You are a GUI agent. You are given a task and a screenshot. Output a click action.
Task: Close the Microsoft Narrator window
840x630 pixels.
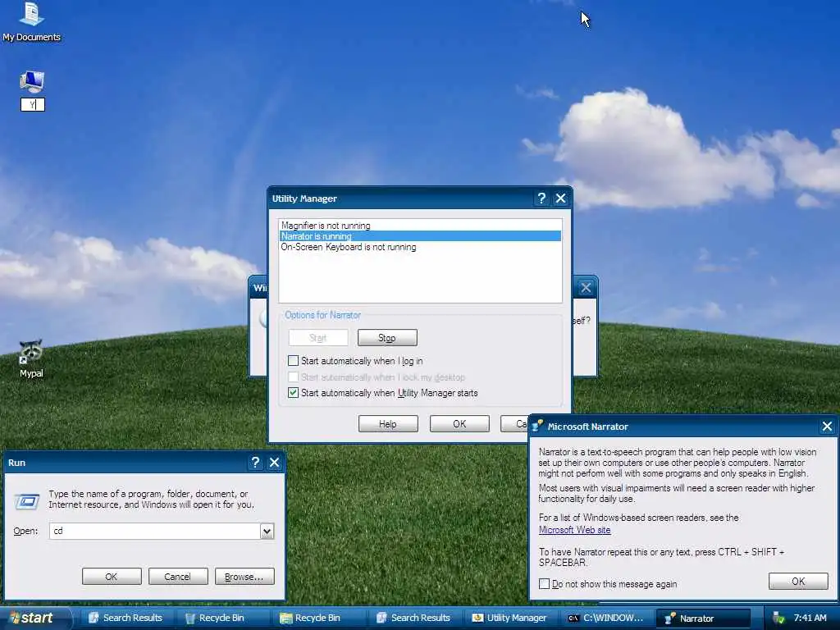point(827,427)
